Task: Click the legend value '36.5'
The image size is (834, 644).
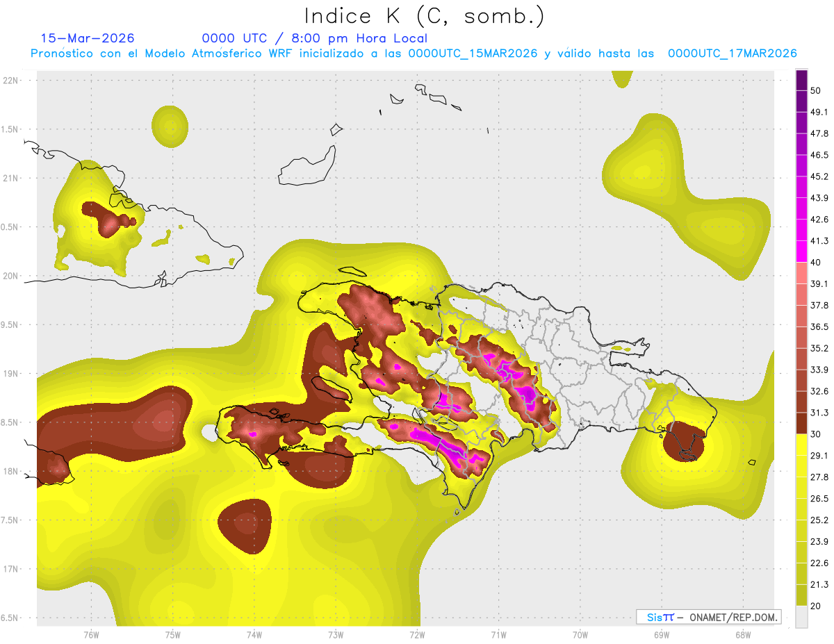Action: tap(819, 327)
